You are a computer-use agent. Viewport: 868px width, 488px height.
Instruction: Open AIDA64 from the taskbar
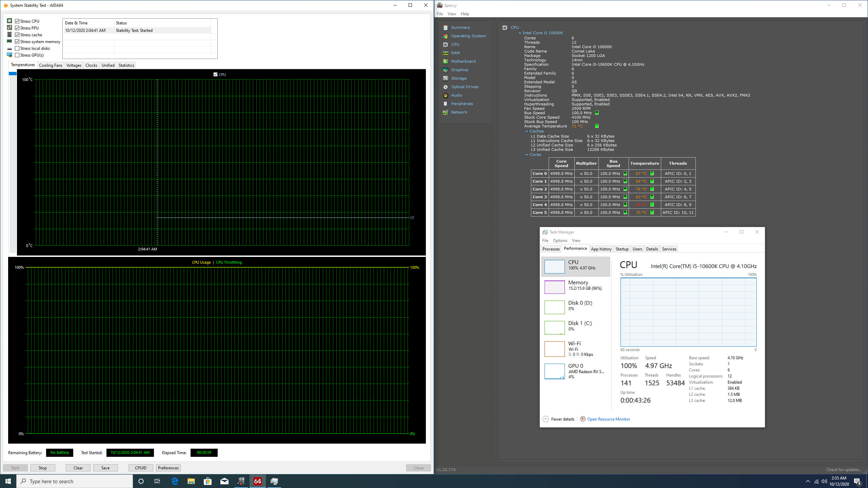click(258, 481)
